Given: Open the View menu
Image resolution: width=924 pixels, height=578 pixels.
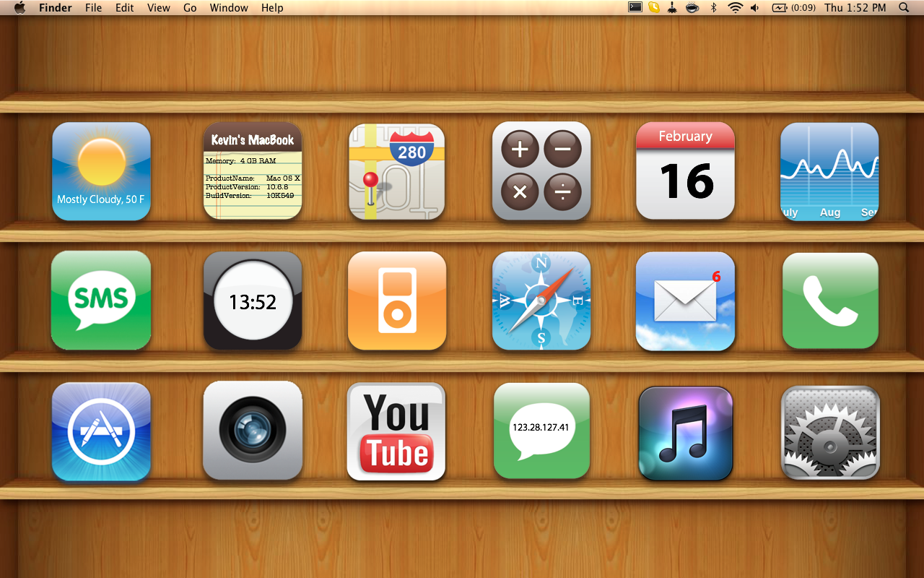Looking at the screenshot, I should (x=159, y=8).
